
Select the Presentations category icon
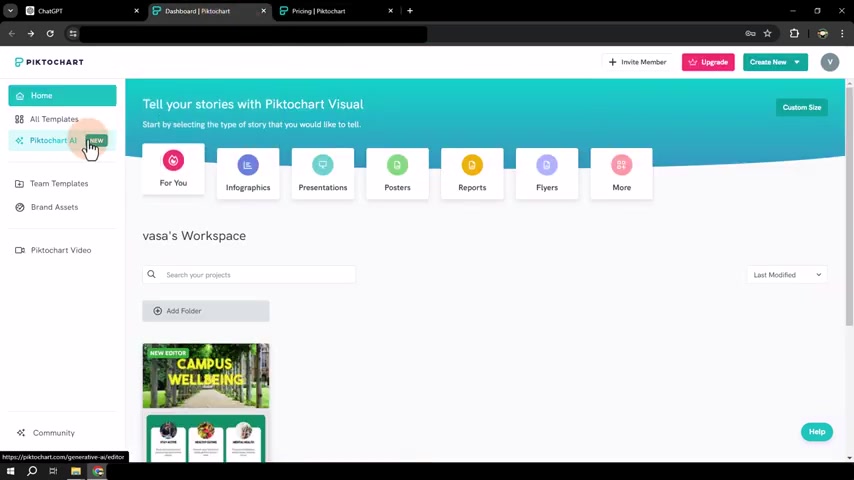[322, 165]
